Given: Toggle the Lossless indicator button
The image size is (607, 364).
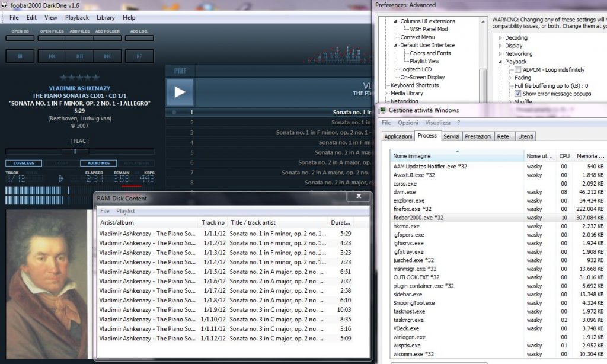Looking at the screenshot, I should [x=24, y=163].
